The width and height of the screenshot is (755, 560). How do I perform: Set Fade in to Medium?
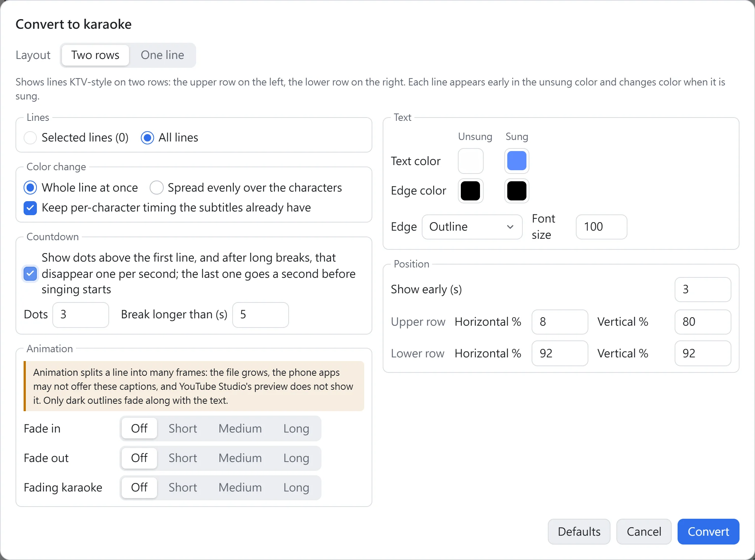(240, 428)
